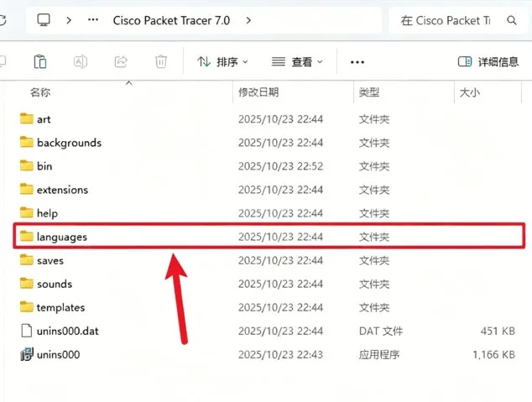Select the art folder name
The height and width of the screenshot is (402, 532).
(44, 119)
